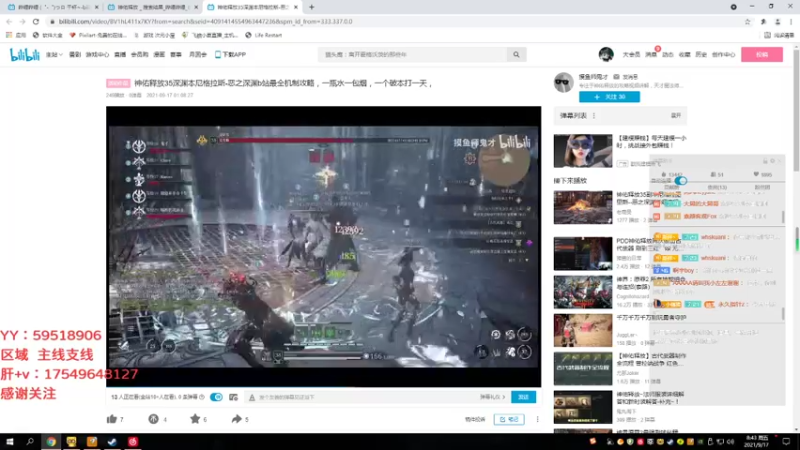
Task: Open the notification center icon
Action: tap(786, 442)
